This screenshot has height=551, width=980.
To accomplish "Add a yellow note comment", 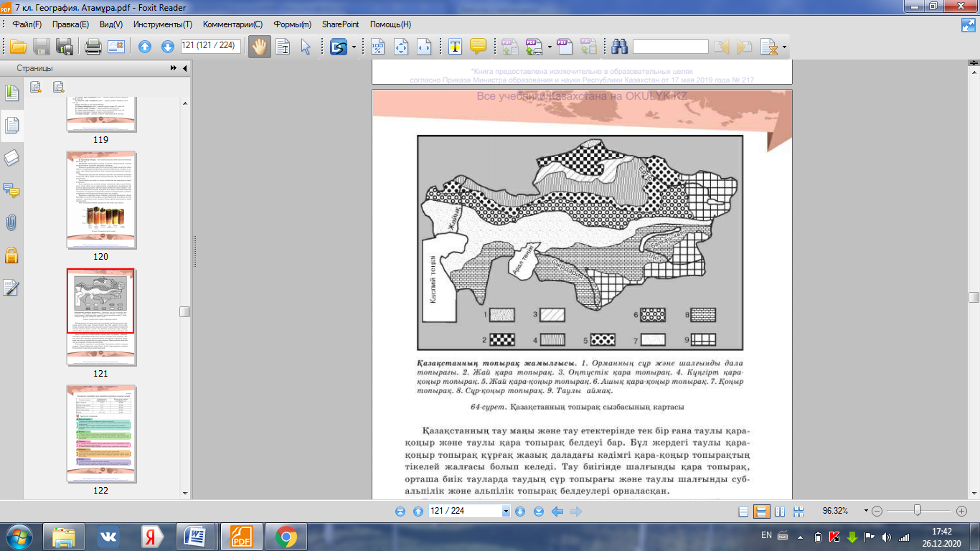I will coord(478,47).
